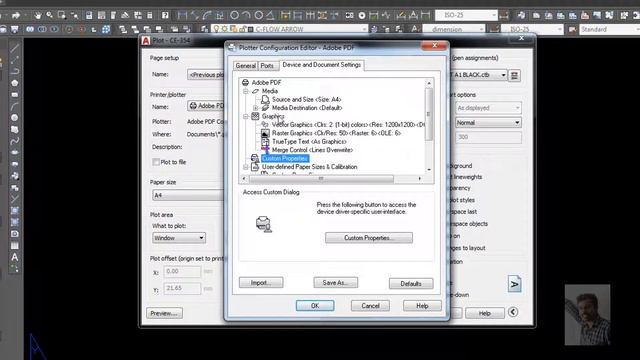Tick the Plot to file checkbox
Screen dimensions: 640x360
[156, 162]
